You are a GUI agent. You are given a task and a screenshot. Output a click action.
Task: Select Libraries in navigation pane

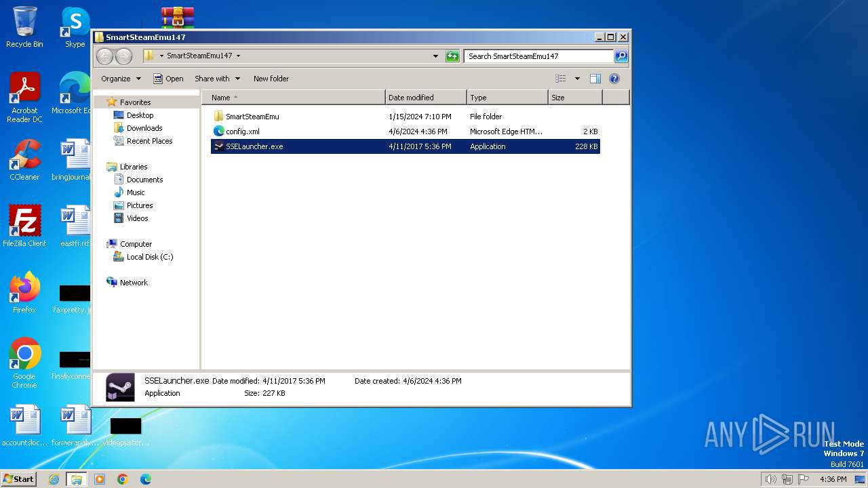(134, 167)
